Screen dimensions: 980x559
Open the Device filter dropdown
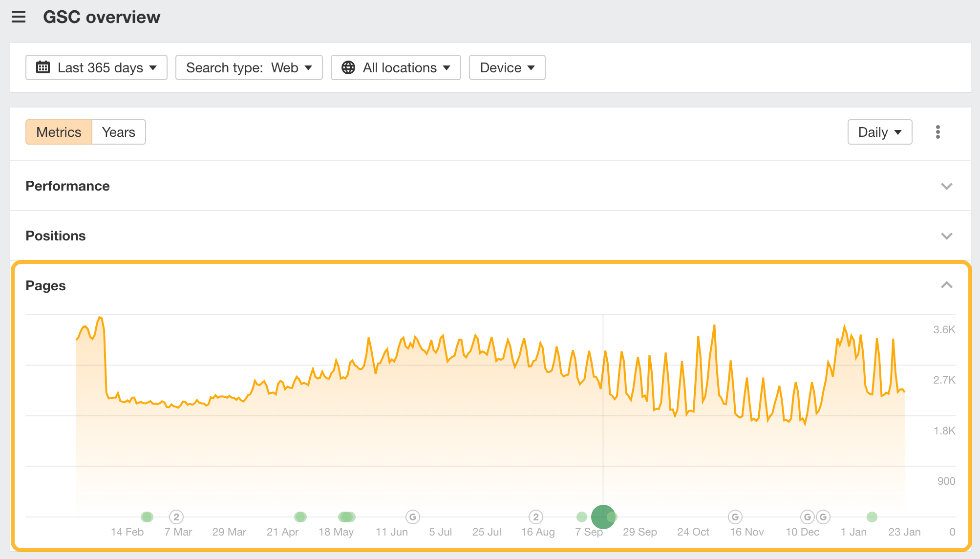click(507, 67)
